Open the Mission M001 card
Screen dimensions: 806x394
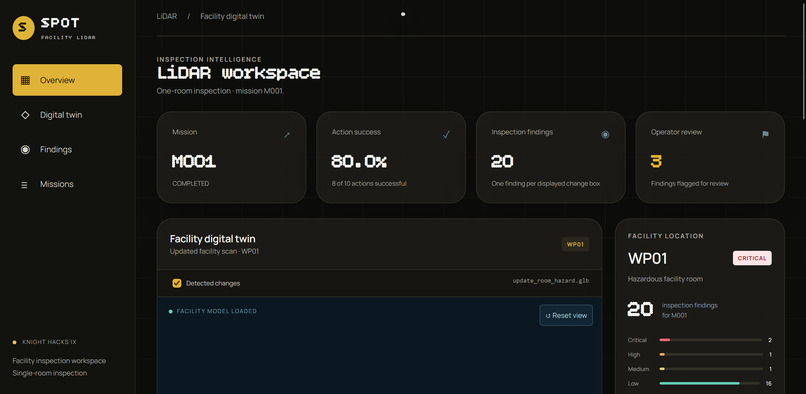[x=231, y=157]
